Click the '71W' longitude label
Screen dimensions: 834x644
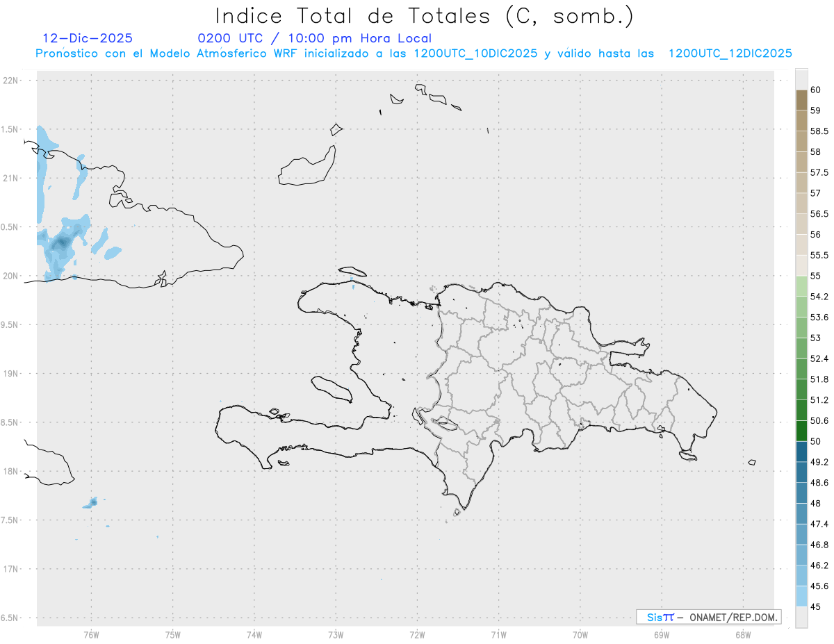tap(498, 635)
